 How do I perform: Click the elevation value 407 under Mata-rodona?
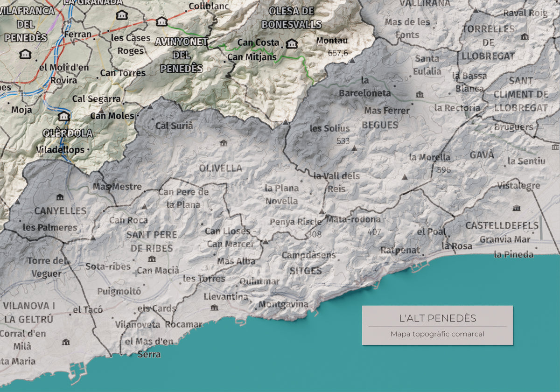(x=374, y=231)
